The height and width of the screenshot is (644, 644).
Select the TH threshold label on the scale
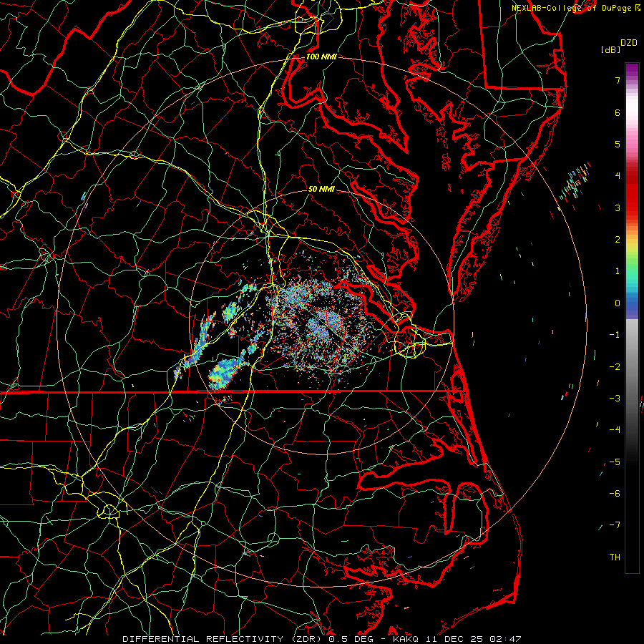[x=615, y=557]
